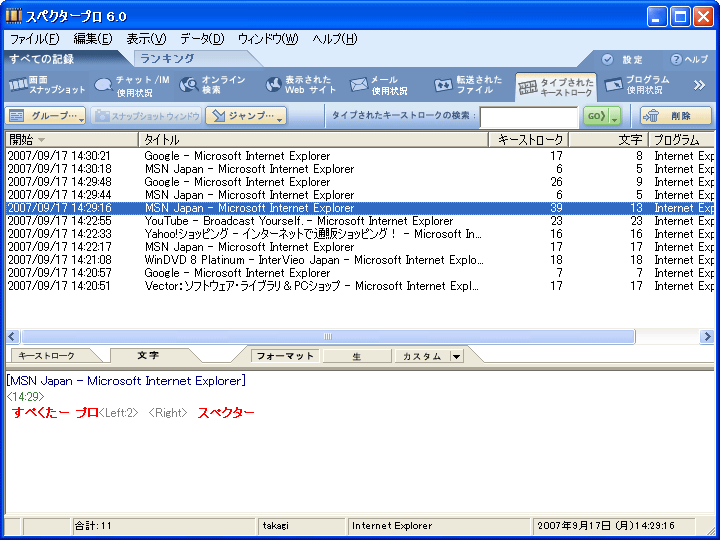Viewport: 720px width, 540px height.
Task: Open the ヘルプ(H) menu
Action: [x=335, y=39]
